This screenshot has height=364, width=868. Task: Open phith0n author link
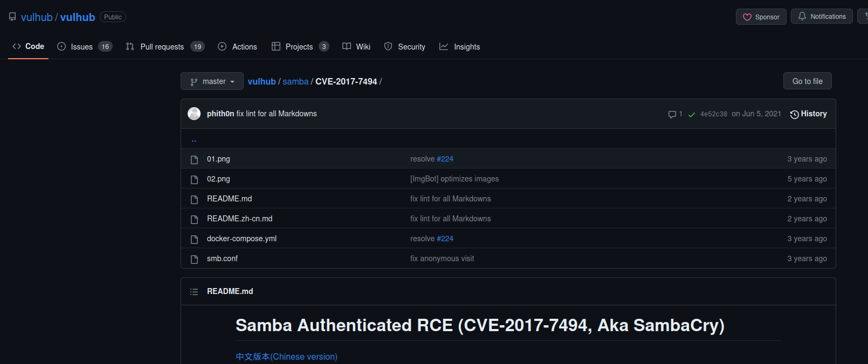[x=221, y=114]
